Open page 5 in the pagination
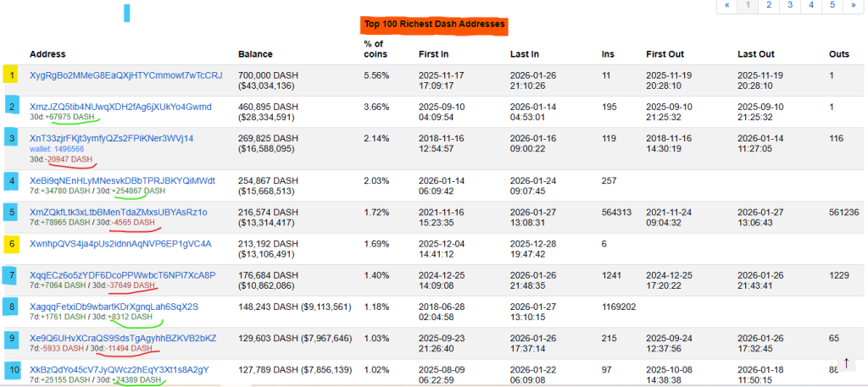Viewport: 868px width, 387px height. [x=832, y=4]
